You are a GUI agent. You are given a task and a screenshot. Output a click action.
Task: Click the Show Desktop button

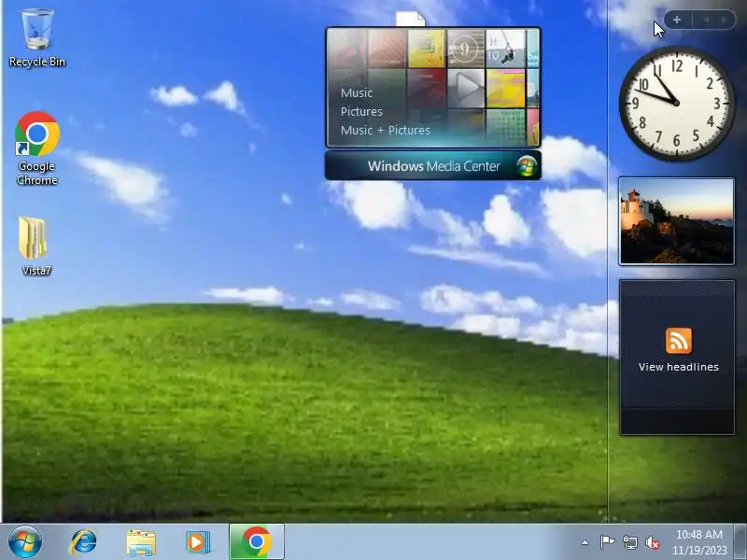[x=740, y=542]
